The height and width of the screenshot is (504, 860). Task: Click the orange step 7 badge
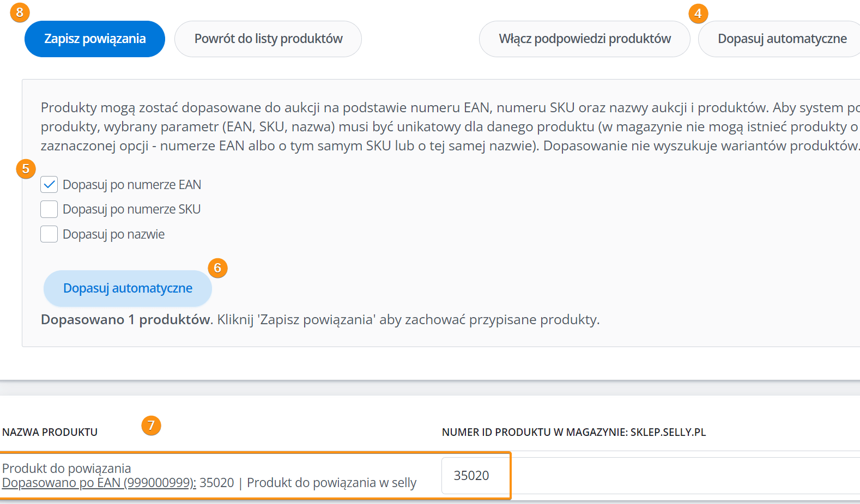tap(151, 426)
